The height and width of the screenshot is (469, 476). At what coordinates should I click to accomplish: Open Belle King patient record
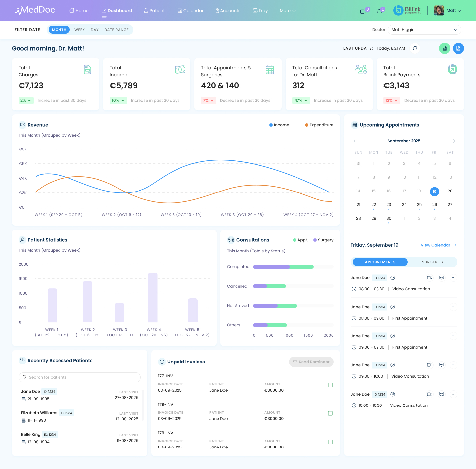click(80, 438)
